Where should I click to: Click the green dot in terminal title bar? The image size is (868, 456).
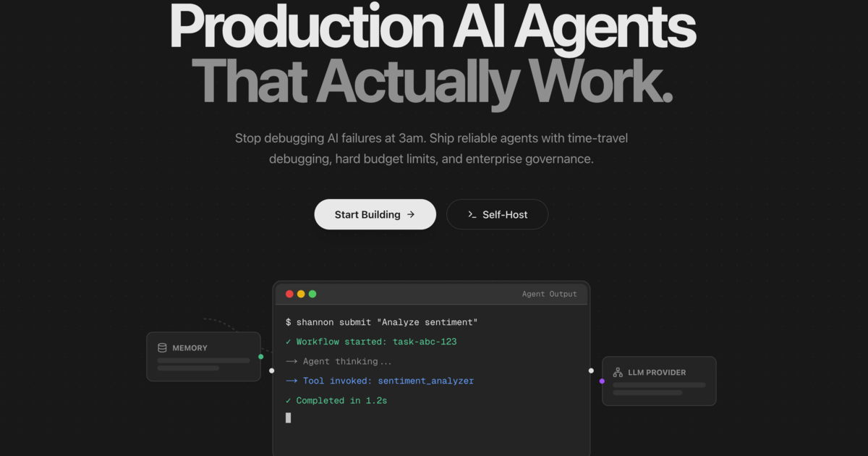click(x=312, y=294)
